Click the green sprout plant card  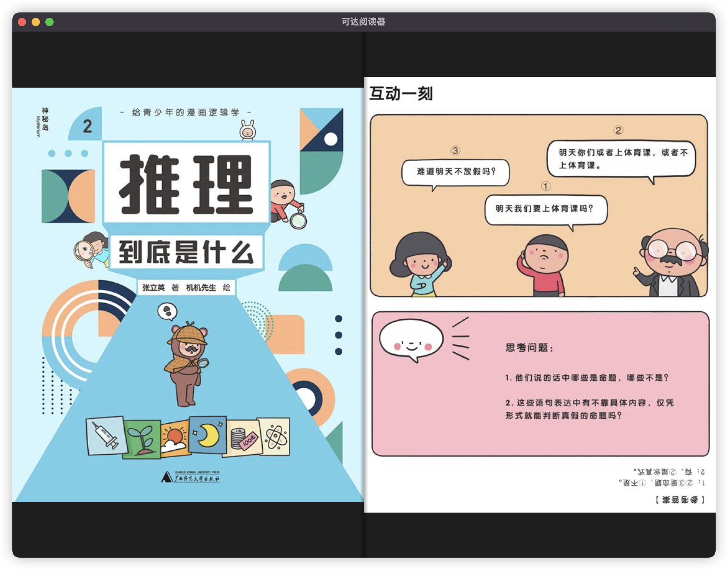[x=142, y=440]
